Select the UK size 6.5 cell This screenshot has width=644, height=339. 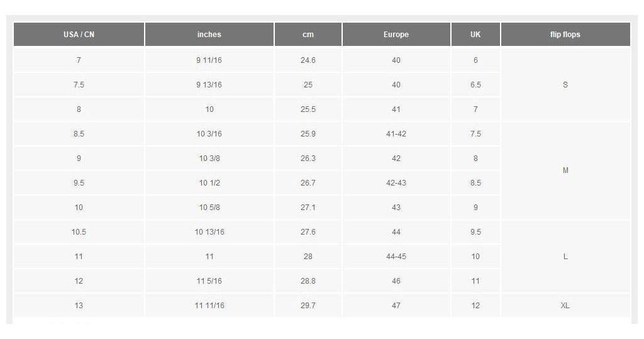click(475, 85)
